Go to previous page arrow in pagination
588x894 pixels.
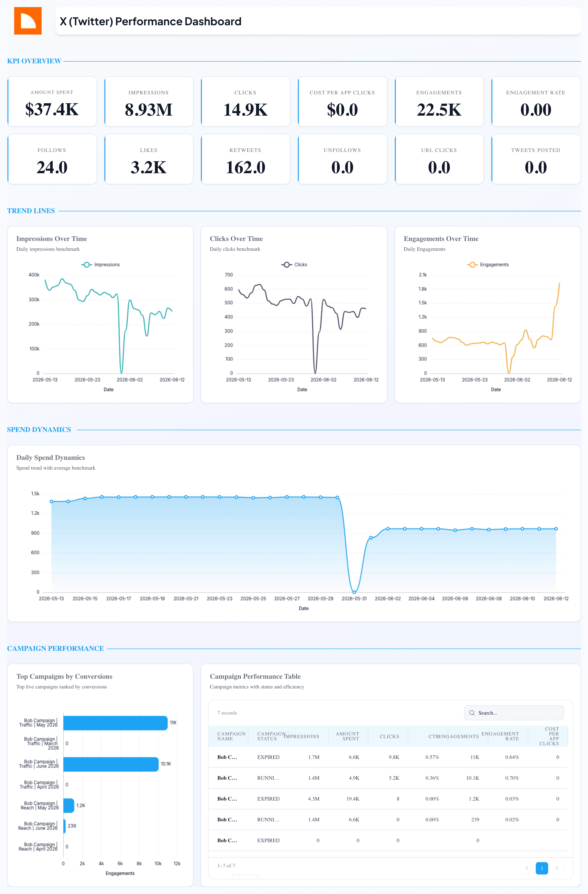pyautogui.click(x=527, y=868)
